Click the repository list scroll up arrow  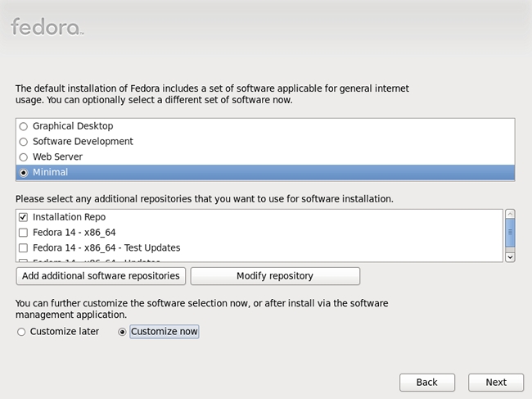[510, 214]
